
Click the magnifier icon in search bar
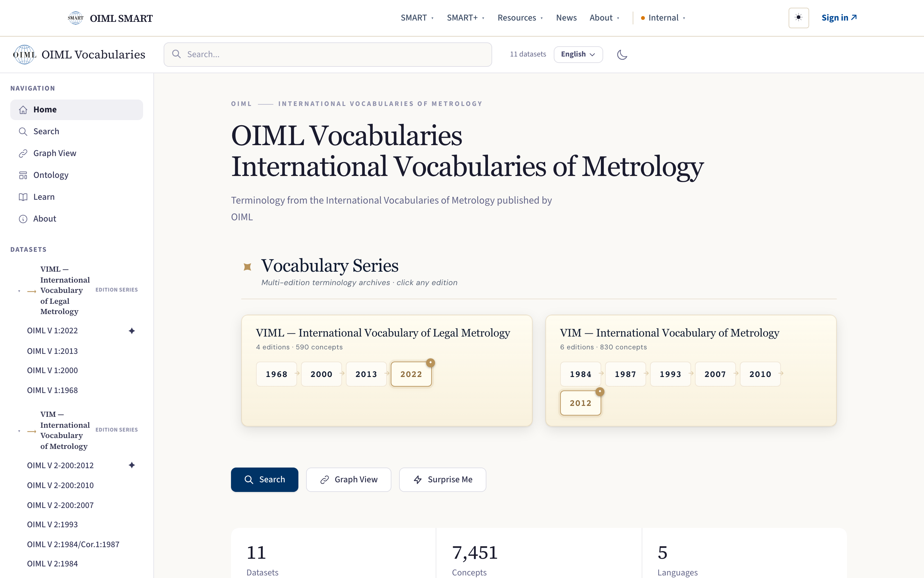(x=176, y=54)
